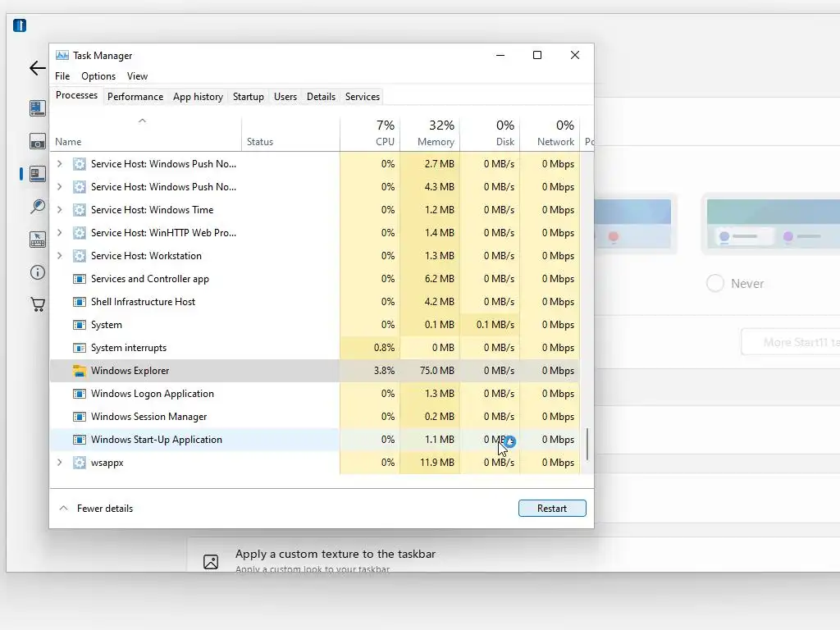Switch to the Services tab
The height and width of the screenshot is (630, 840).
pos(362,97)
